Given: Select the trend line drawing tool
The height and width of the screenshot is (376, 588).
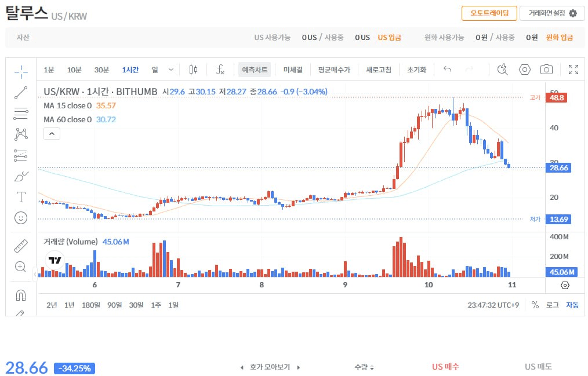Looking at the screenshot, I should [x=21, y=93].
